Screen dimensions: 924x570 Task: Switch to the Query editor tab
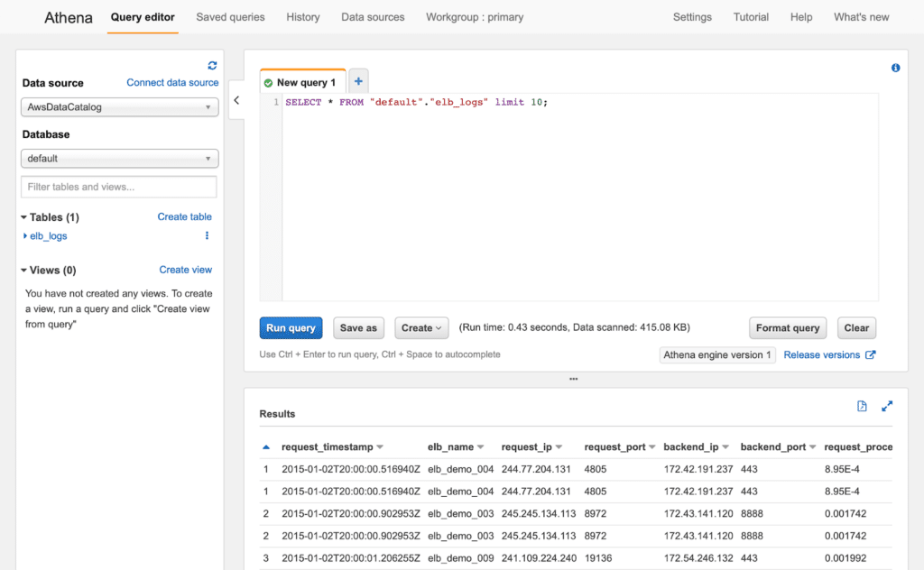pos(143,17)
